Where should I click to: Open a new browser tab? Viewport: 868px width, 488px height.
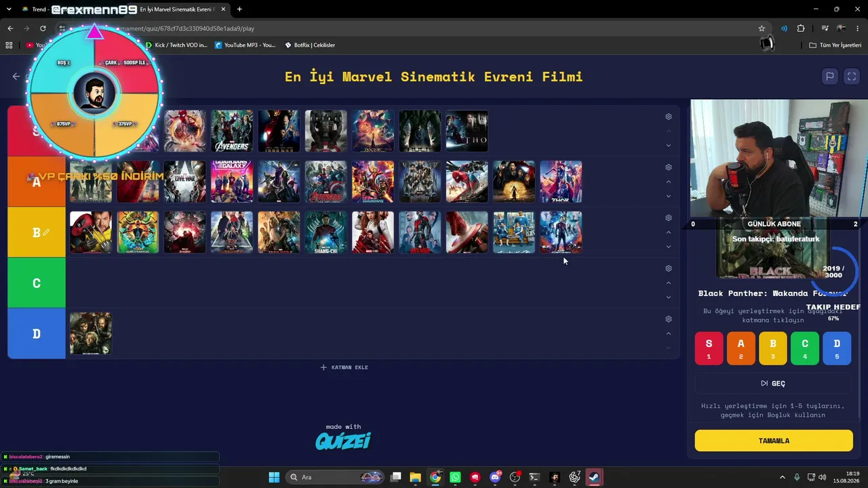tap(239, 9)
